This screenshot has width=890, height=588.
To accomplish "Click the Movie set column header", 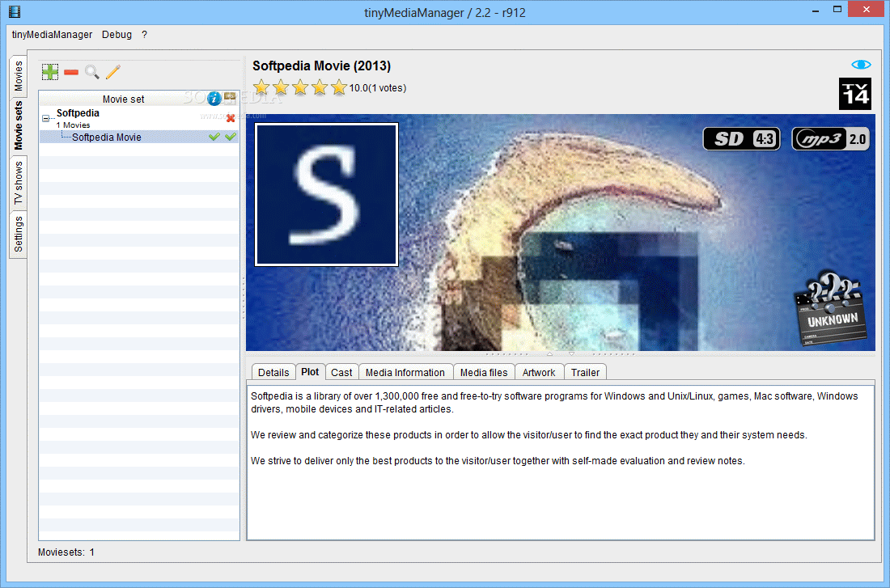I will pos(123,99).
